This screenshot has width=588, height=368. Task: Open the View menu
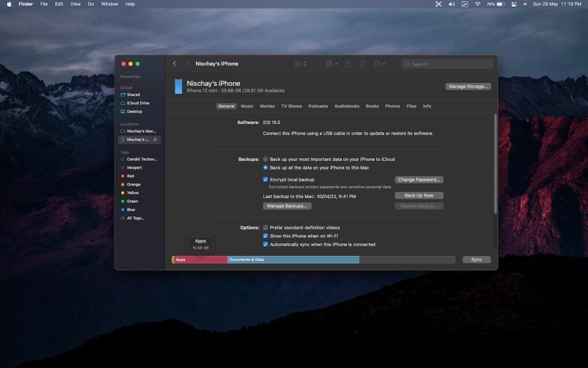coord(75,4)
